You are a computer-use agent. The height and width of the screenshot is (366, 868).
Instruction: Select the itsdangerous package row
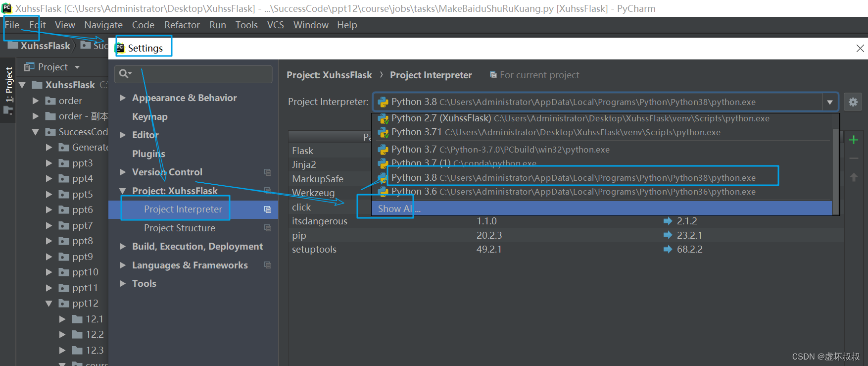click(x=566, y=221)
